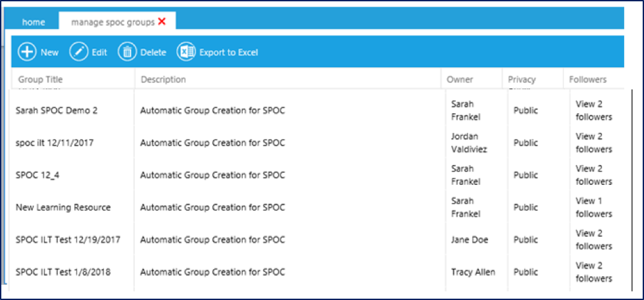Screen dimensions: 644x300
Task: Click the Edit pencil icon
Action: 79,52
